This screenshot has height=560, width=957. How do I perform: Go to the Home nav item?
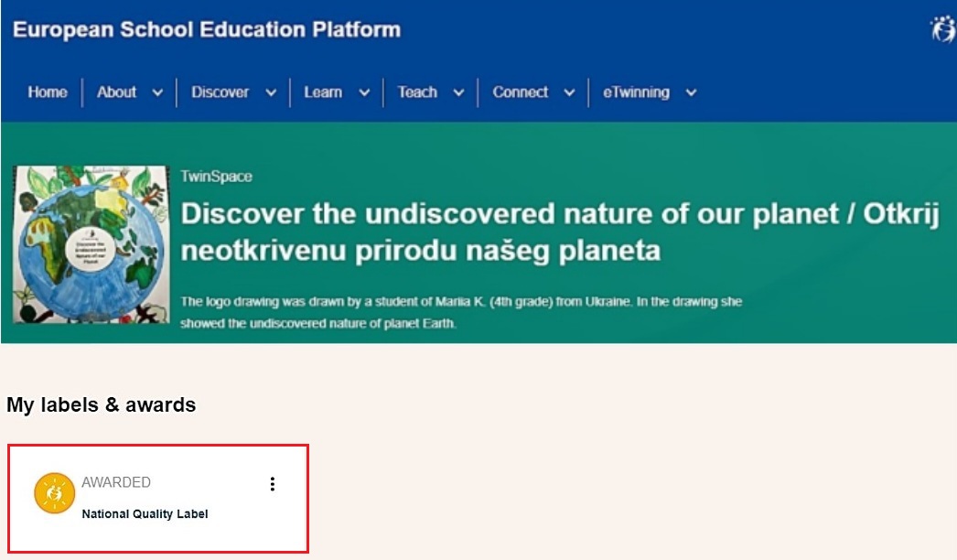pyautogui.click(x=48, y=92)
